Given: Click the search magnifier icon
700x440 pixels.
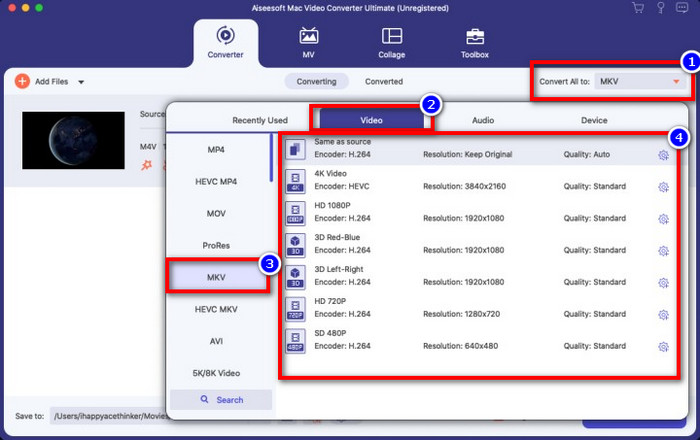Looking at the screenshot, I should (204, 399).
